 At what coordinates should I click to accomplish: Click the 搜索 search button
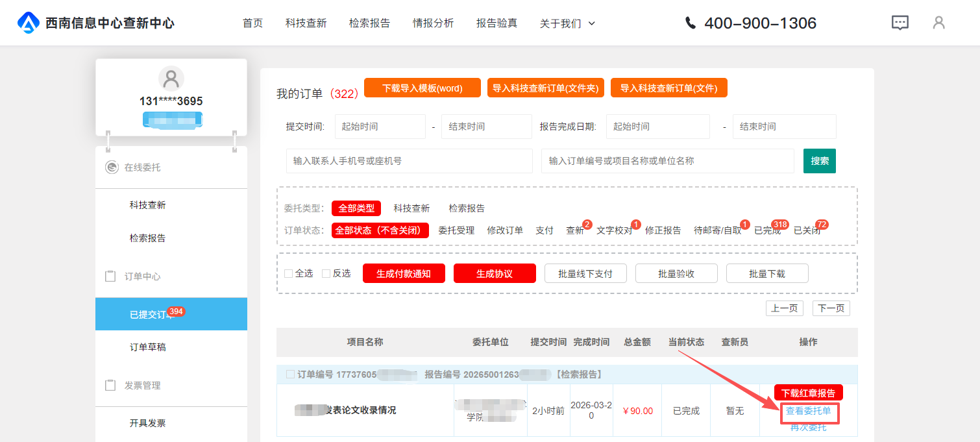pyautogui.click(x=819, y=161)
